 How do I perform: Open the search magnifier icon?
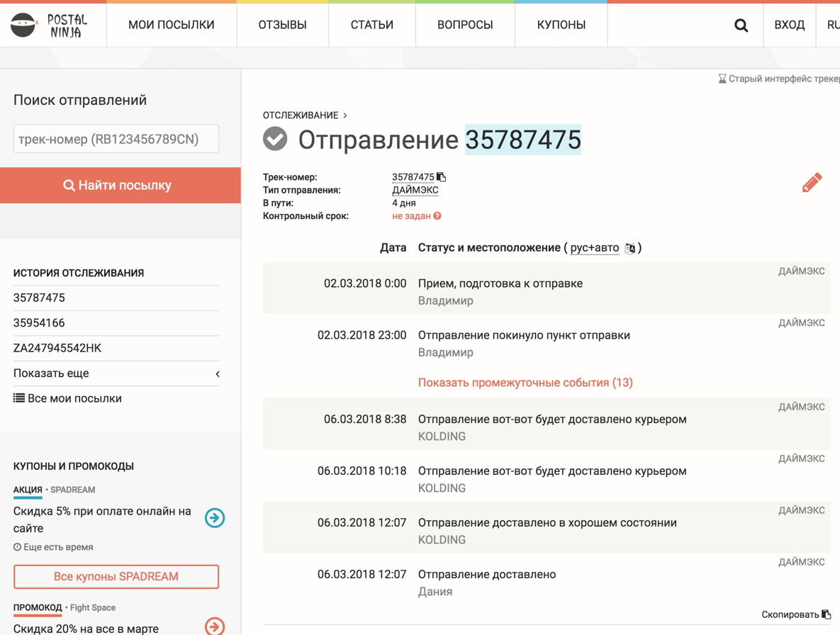741,26
